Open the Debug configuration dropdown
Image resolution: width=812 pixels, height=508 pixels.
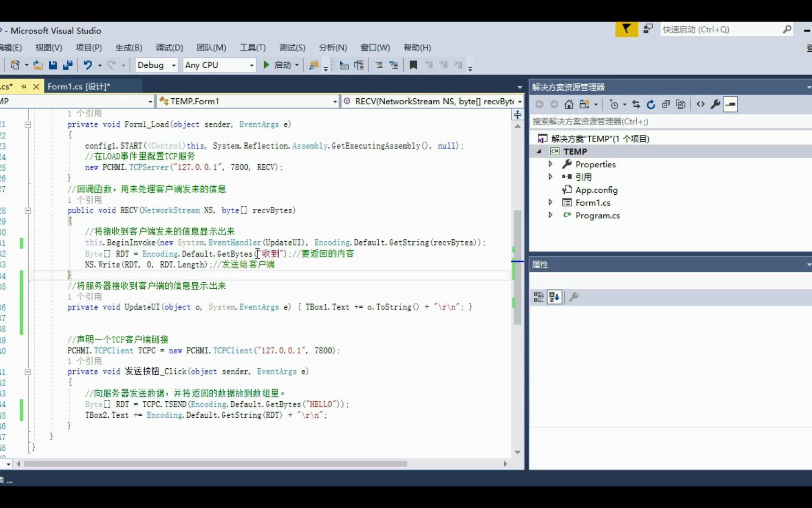156,65
